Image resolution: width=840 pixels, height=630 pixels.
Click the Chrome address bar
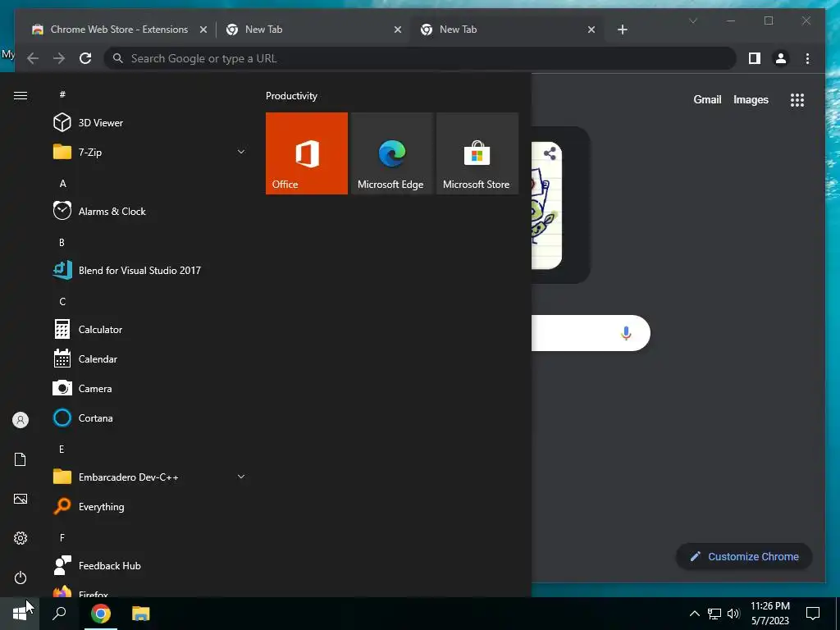point(419,58)
